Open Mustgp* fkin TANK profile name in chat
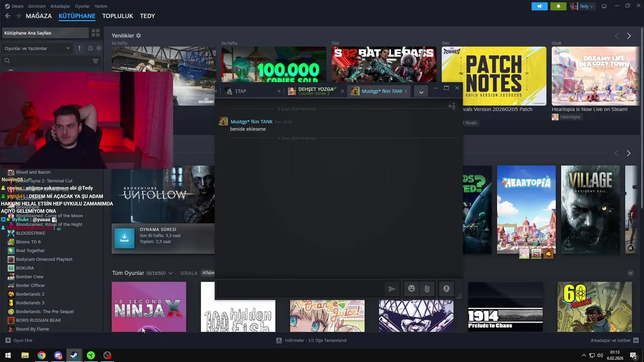 click(x=252, y=122)
